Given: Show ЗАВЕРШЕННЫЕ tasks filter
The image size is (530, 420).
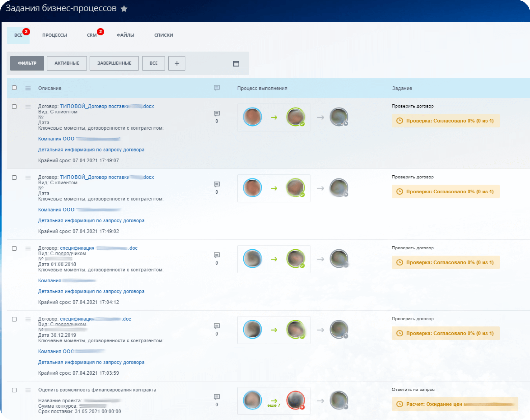Looking at the screenshot, I should 114,63.
